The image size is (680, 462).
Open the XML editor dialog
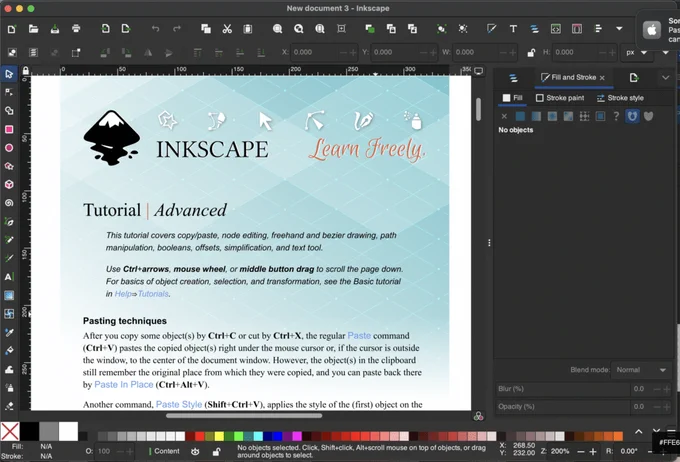coord(556,29)
